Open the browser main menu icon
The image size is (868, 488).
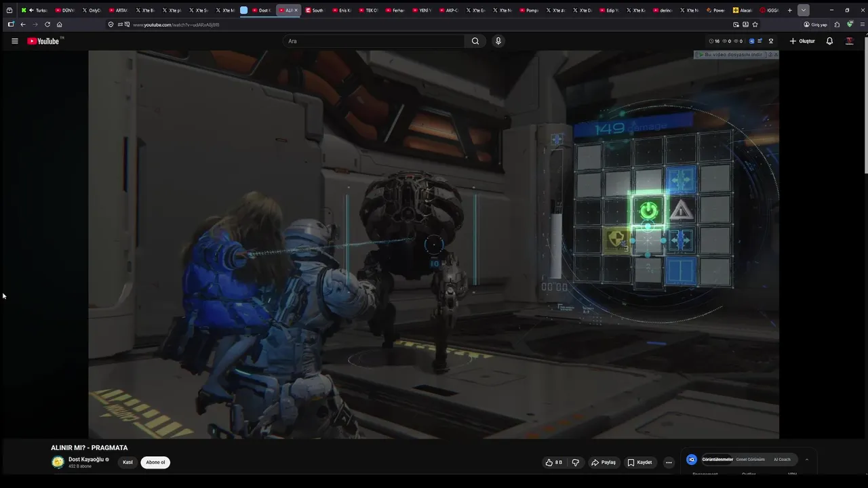coord(862,24)
